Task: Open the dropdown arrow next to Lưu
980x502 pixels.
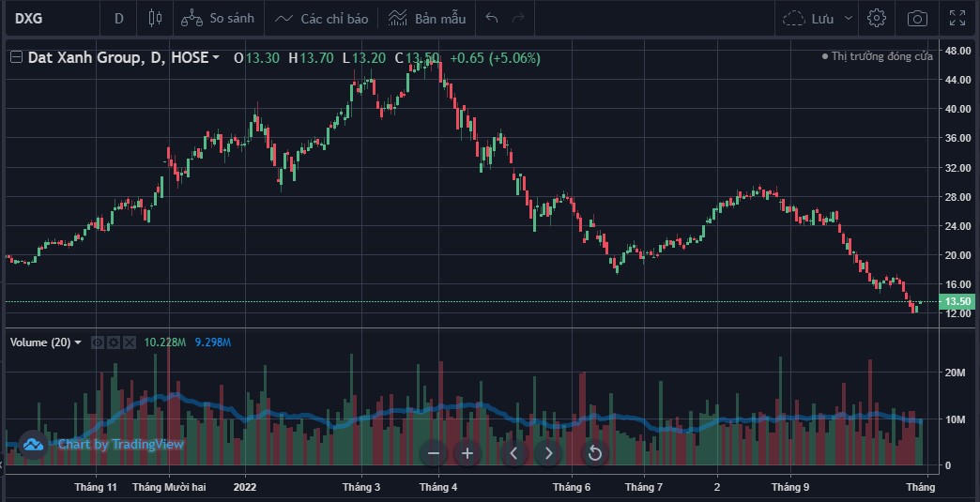Action: click(x=849, y=18)
